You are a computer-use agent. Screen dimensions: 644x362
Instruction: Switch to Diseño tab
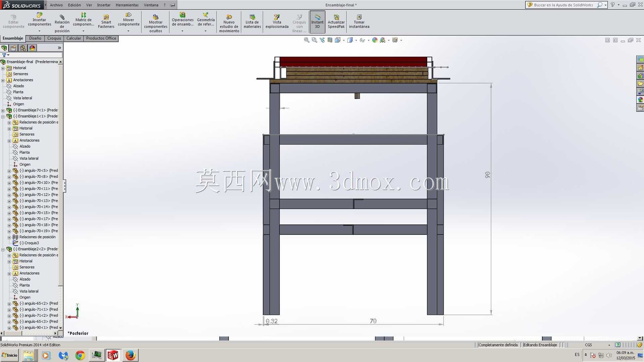click(35, 38)
